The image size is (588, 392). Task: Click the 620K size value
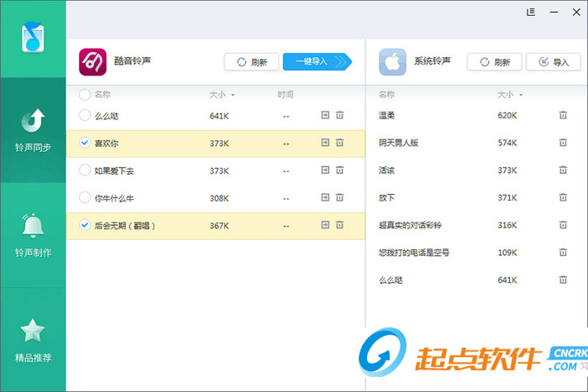(x=507, y=116)
